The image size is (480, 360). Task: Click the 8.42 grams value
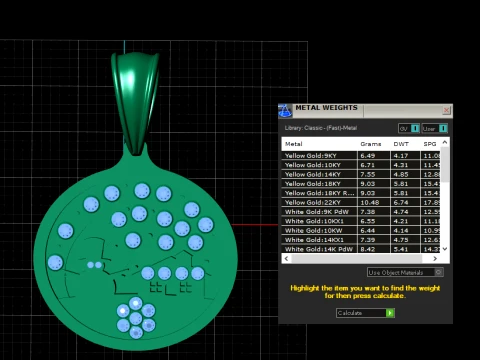(x=368, y=249)
